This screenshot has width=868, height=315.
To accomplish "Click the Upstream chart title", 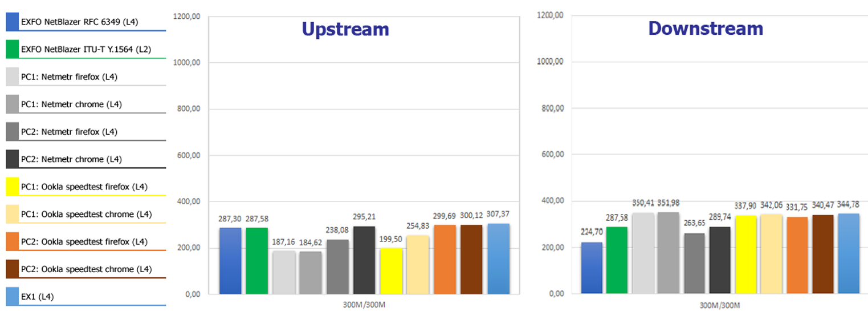I will coord(345,29).
